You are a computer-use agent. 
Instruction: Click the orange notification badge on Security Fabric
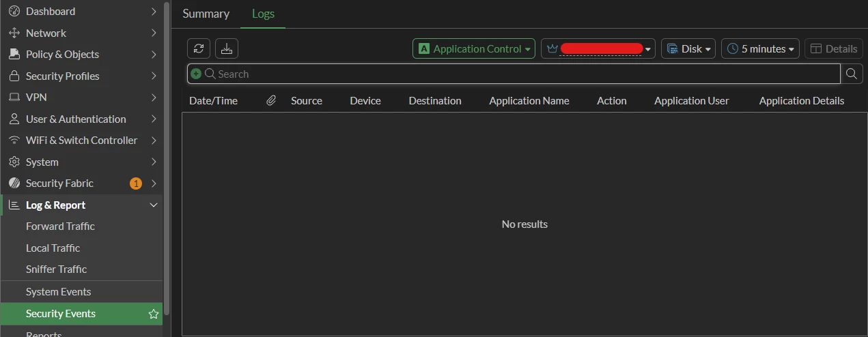[x=136, y=184]
